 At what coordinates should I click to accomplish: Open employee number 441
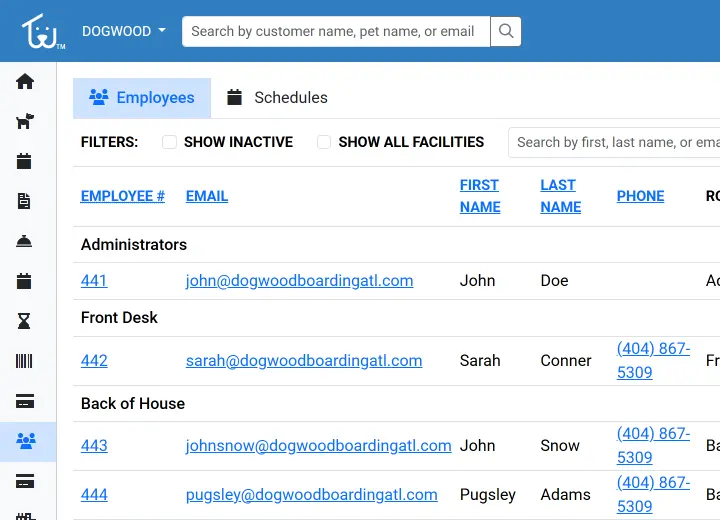[x=94, y=281]
